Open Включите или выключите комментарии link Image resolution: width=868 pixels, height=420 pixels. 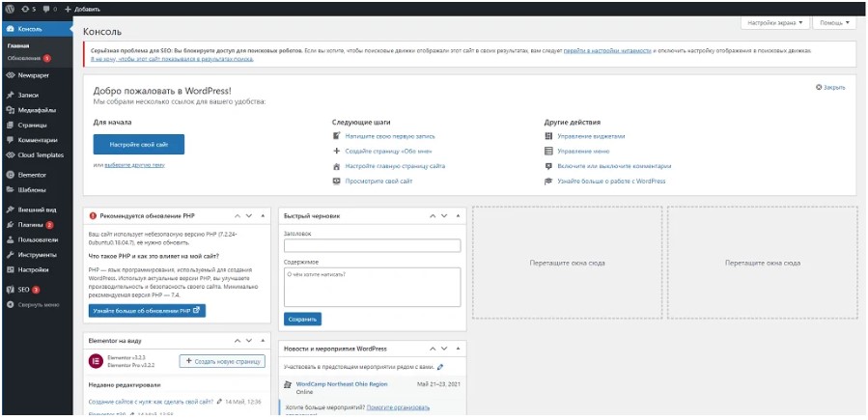[614, 166]
